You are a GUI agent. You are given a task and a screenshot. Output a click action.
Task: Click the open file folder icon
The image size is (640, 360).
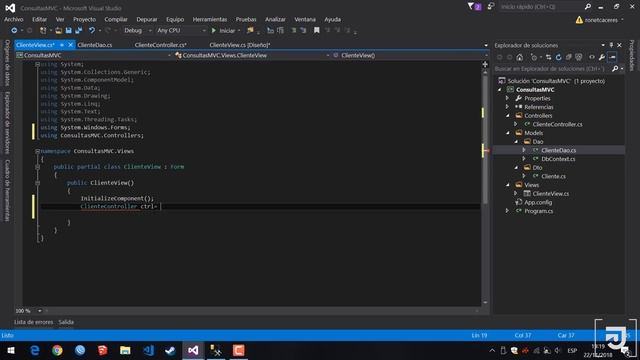click(59, 31)
